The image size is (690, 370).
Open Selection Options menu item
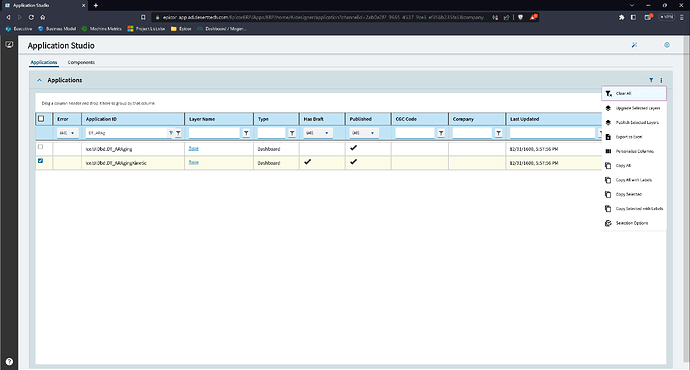click(634, 223)
